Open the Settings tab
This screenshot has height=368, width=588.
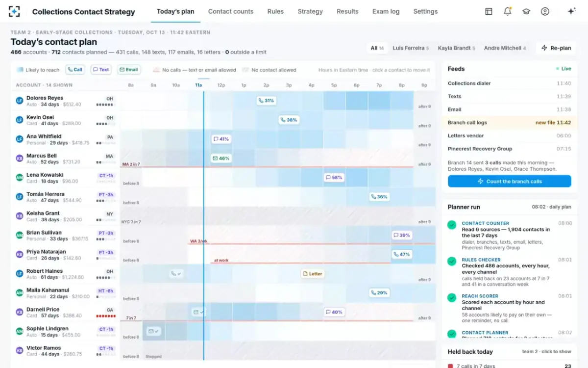425,11
